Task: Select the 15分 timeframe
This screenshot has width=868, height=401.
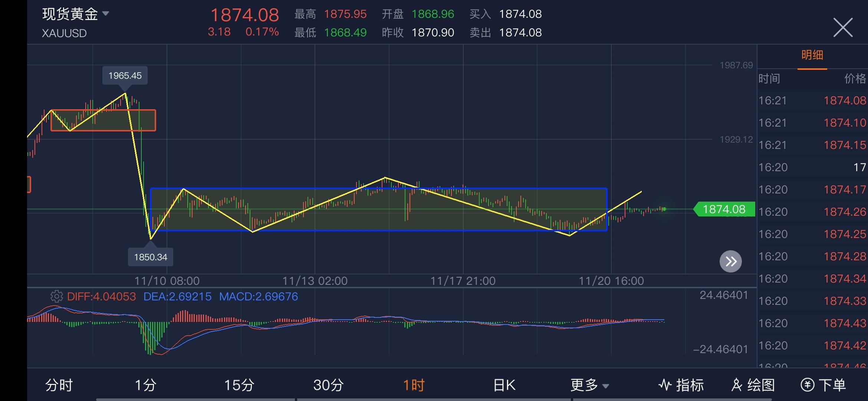Action: (239, 385)
